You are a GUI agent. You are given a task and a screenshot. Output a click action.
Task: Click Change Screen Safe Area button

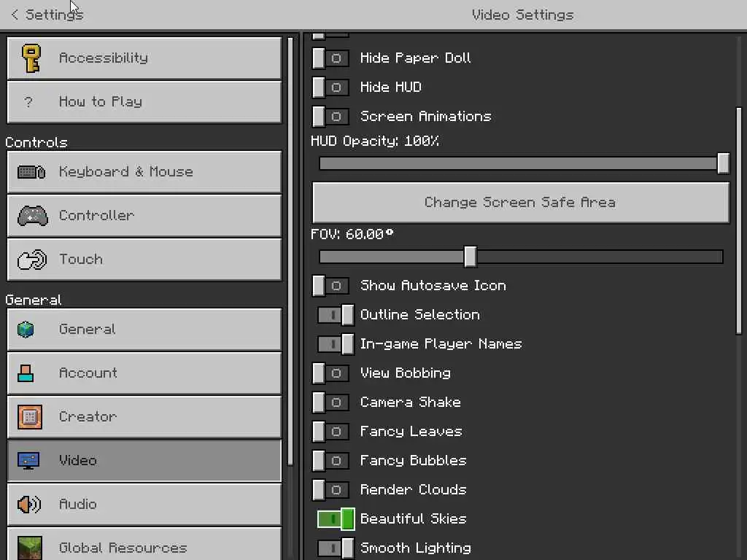click(521, 203)
